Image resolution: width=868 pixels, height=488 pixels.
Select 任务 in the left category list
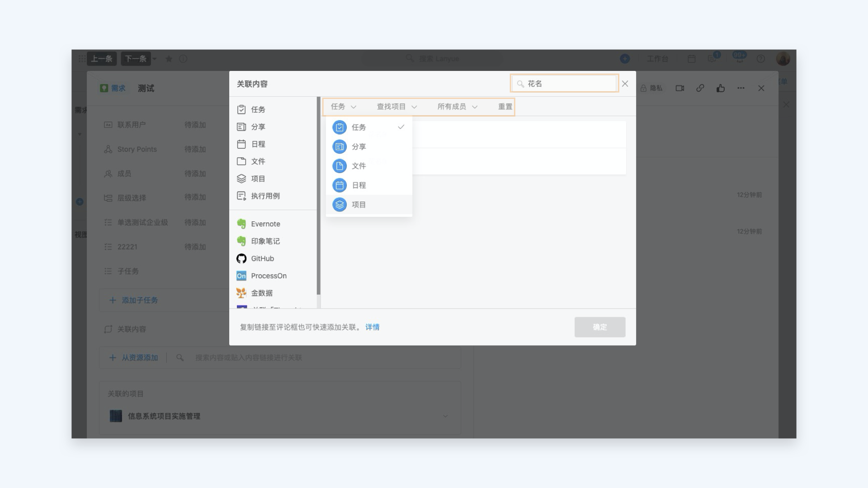[273, 109]
